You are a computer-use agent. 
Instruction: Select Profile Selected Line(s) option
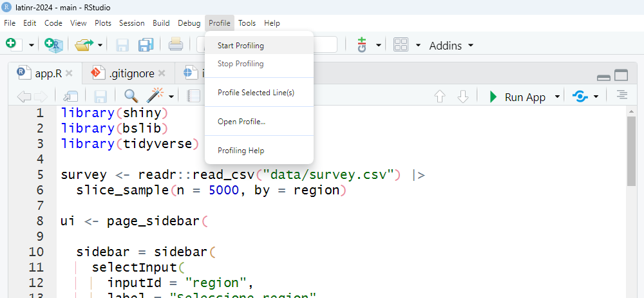(256, 93)
